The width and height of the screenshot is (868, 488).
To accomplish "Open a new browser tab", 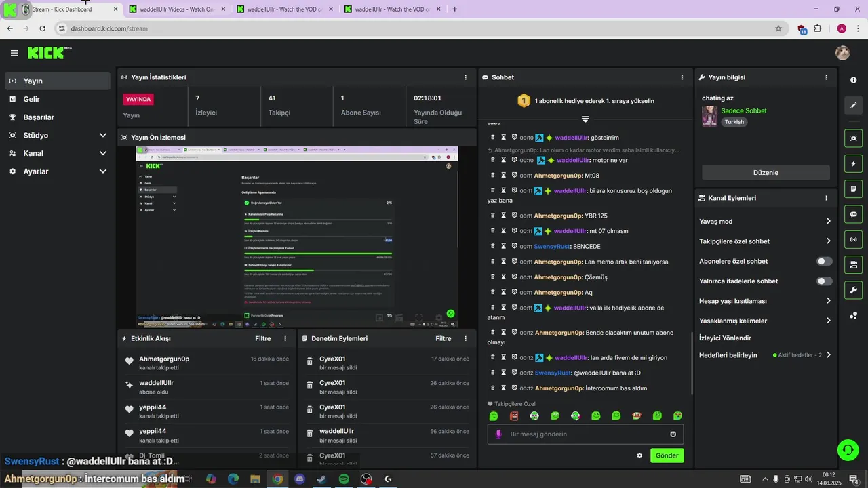I will (454, 9).
